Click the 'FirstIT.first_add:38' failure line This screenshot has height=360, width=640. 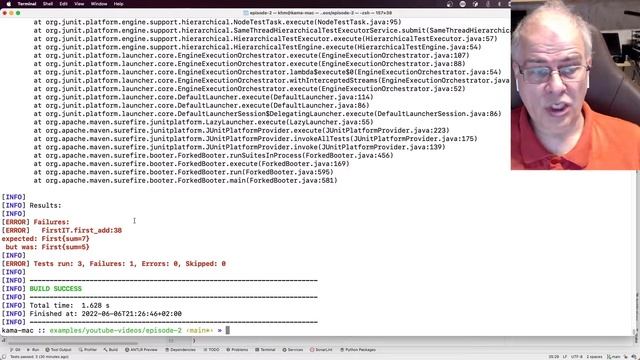(82, 230)
